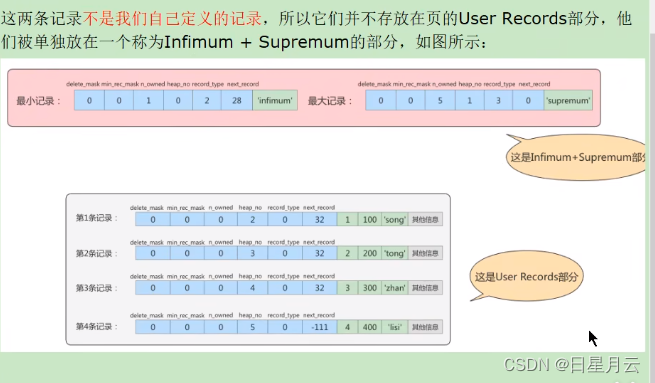
Task: Click next_record value 32 in record 1
Action: click(x=320, y=219)
